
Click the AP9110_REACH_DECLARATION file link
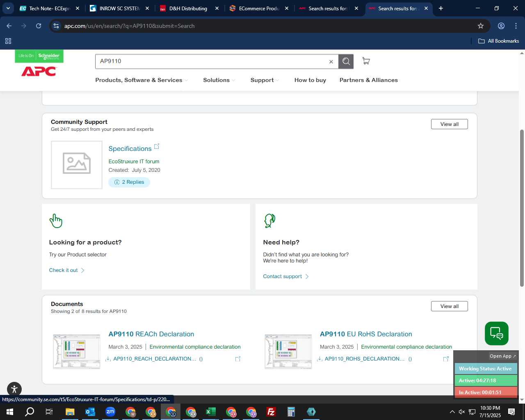155,359
